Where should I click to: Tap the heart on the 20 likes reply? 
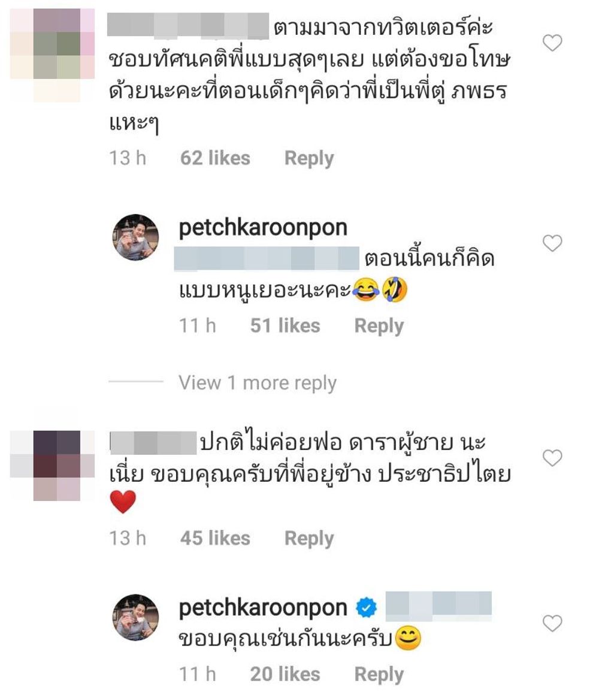(x=552, y=623)
